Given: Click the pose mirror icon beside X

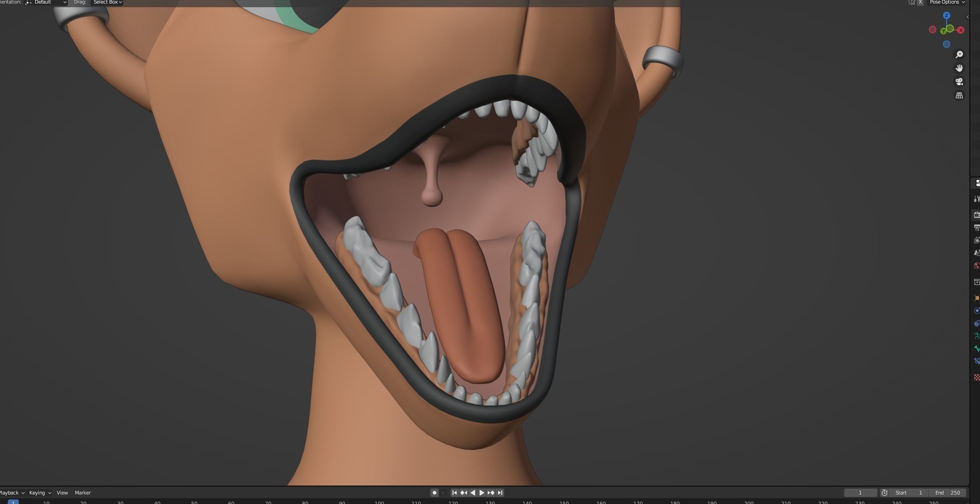Looking at the screenshot, I should click(911, 2).
